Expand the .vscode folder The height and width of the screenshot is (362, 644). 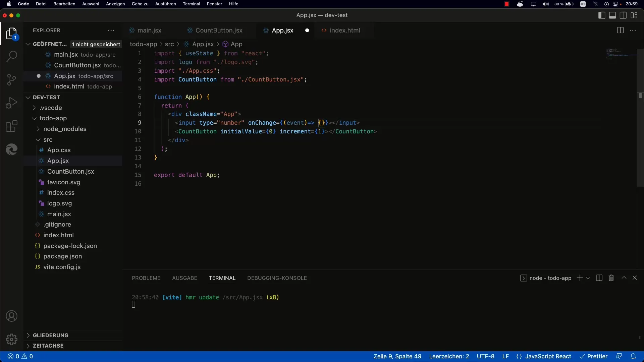[x=50, y=108]
